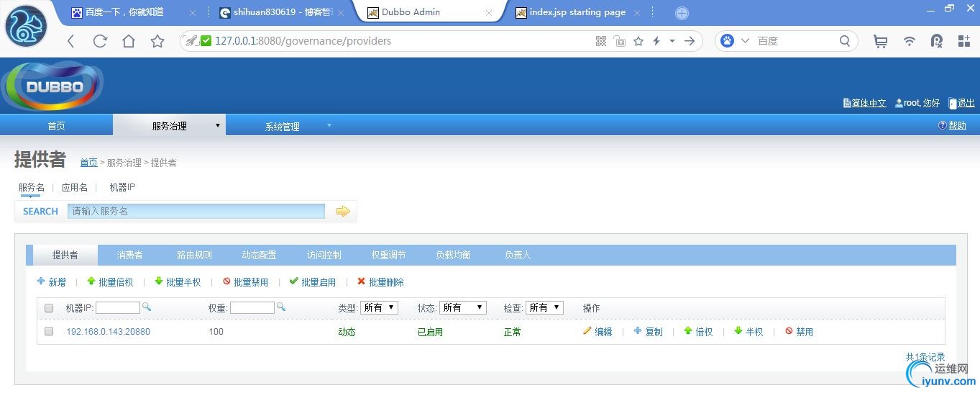Select 应用名 search mode
This screenshot has height=393, width=980.
pos(75,187)
